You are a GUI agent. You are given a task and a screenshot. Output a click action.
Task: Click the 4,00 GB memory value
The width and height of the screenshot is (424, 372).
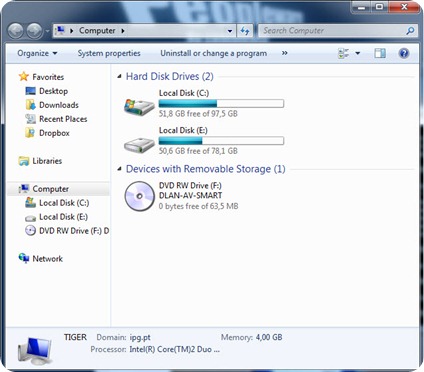click(269, 337)
